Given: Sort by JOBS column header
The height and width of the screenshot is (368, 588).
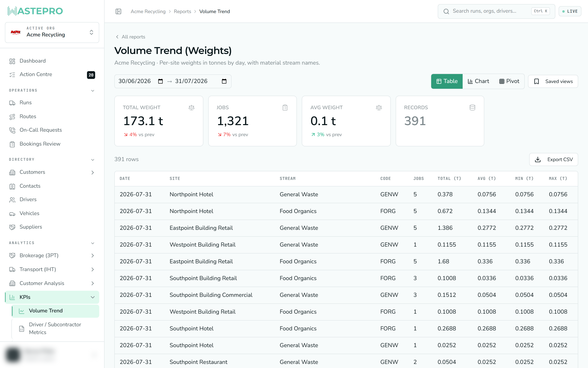Looking at the screenshot, I should tap(418, 179).
